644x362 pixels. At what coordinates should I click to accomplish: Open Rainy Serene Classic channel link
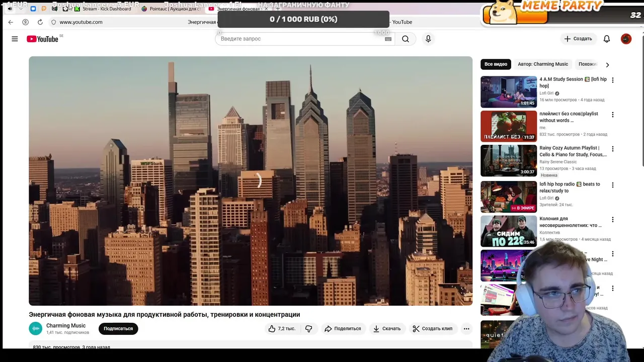(x=558, y=162)
